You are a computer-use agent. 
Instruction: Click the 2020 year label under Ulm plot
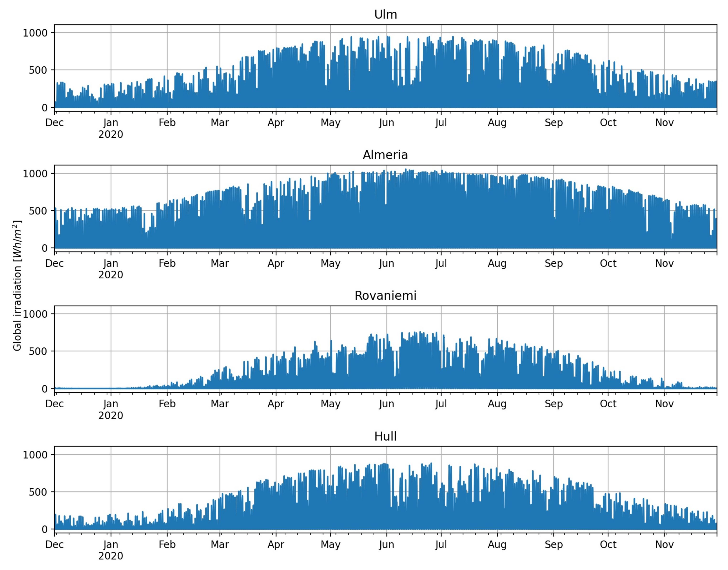point(111,134)
